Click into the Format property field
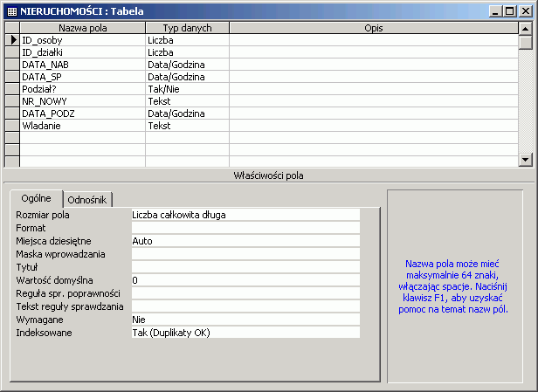Image resolution: width=538 pixels, height=392 pixels. tap(245, 228)
